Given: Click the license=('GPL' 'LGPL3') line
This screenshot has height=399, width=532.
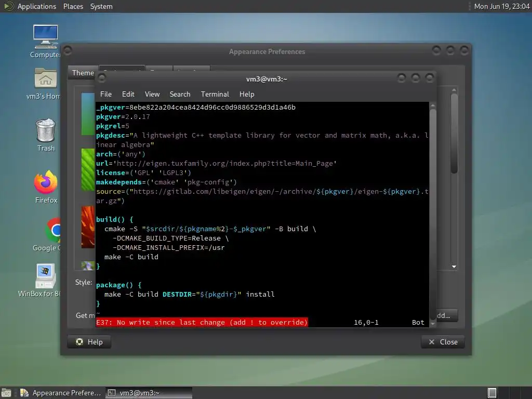Looking at the screenshot, I should click(143, 172).
